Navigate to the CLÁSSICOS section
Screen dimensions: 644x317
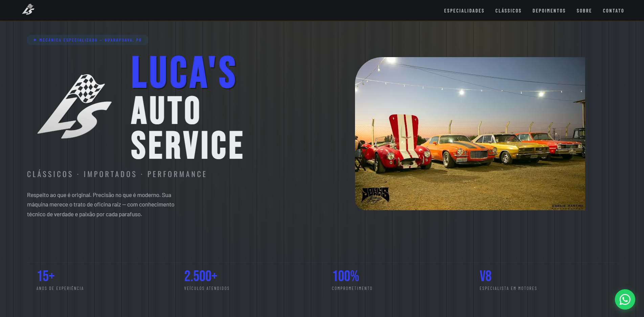pyautogui.click(x=508, y=10)
